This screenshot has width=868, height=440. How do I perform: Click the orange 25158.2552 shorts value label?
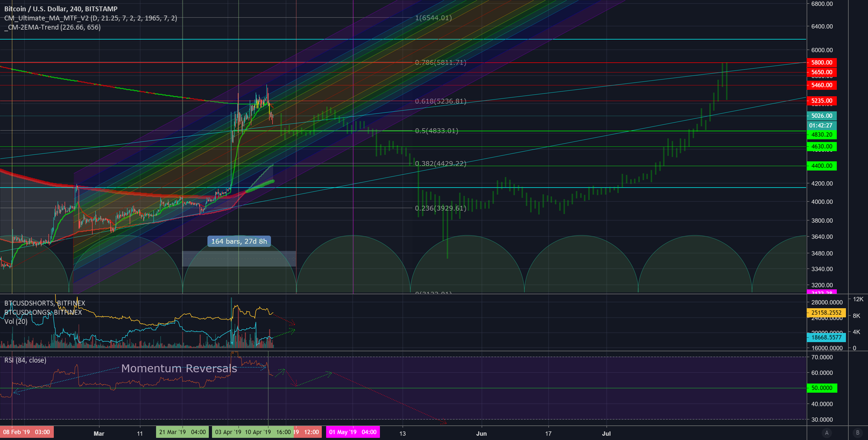(x=826, y=313)
